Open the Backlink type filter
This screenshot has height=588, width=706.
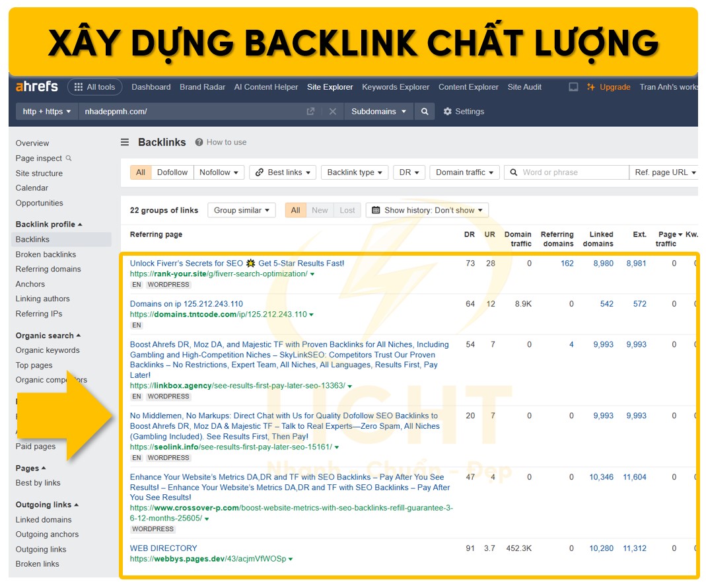pyautogui.click(x=355, y=172)
